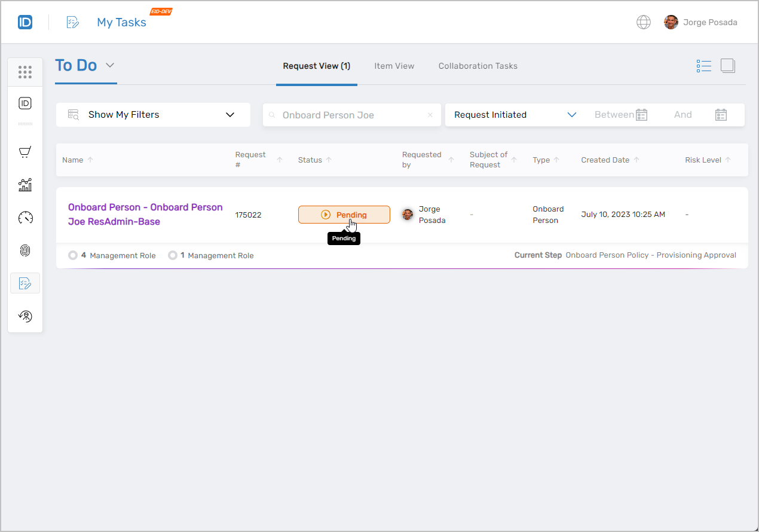Select the delegation user icon at sidebar bottom
759x532 pixels.
(25, 316)
